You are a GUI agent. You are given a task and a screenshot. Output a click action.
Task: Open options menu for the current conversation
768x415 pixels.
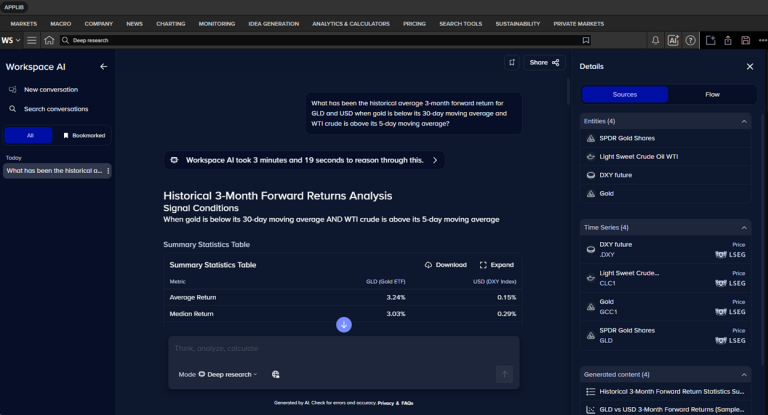pyautogui.click(x=108, y=171)
